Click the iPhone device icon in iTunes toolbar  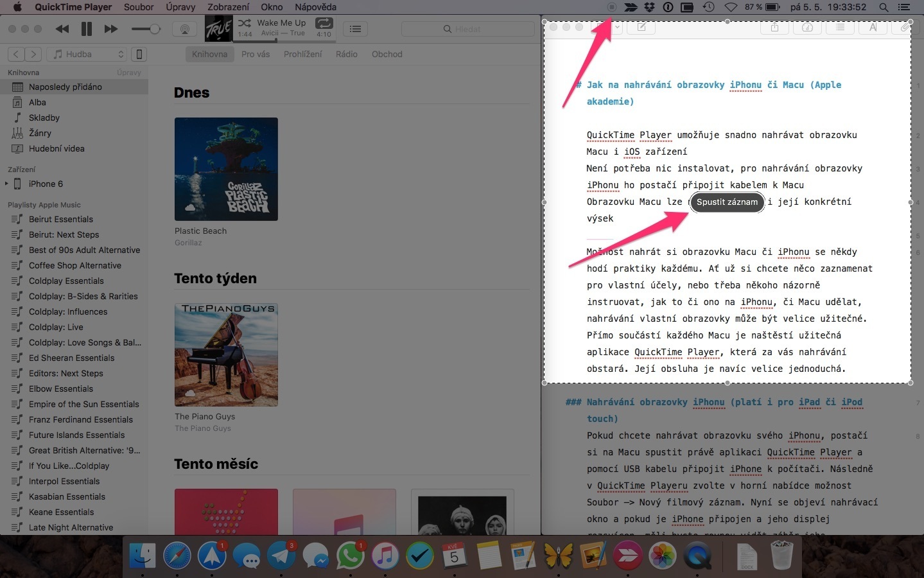pos(139,54)
